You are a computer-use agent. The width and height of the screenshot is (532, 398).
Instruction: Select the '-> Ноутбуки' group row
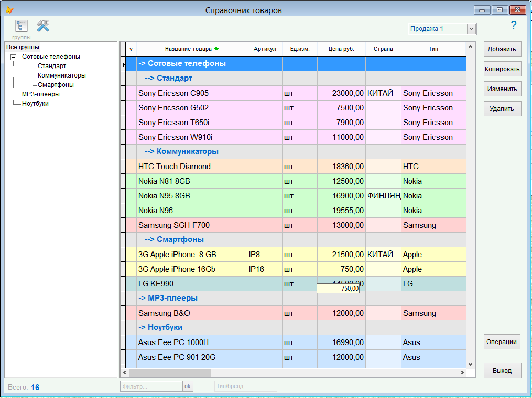[296, 327]
